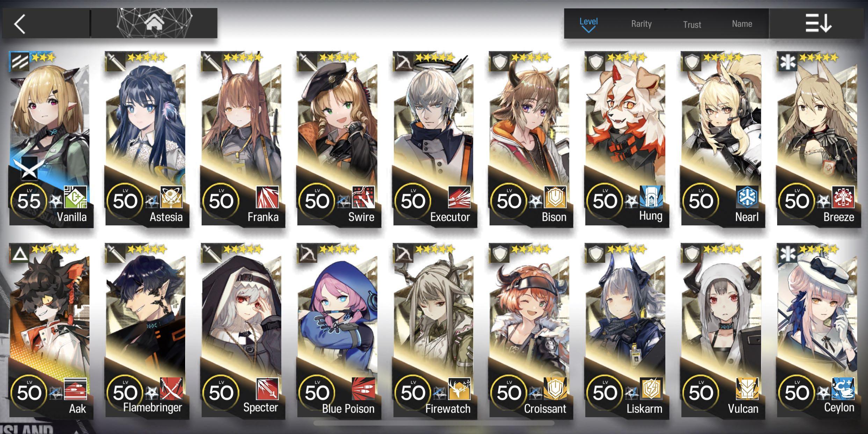This screenshot has width=868, height=434.
Task: Sort operators by Rarity
Action: [x=641, y=24]
